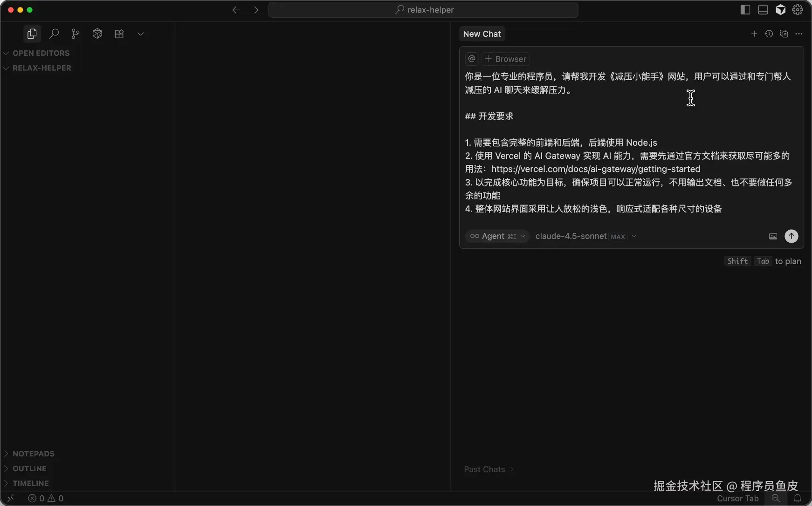Click the zoom magnifier in status bar
812x506 pixels.
tap(776, 499)
